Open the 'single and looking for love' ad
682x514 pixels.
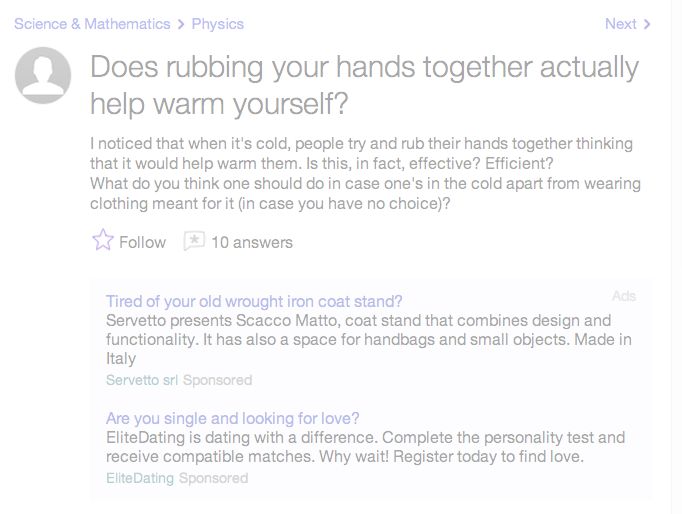tap(232, 418)
